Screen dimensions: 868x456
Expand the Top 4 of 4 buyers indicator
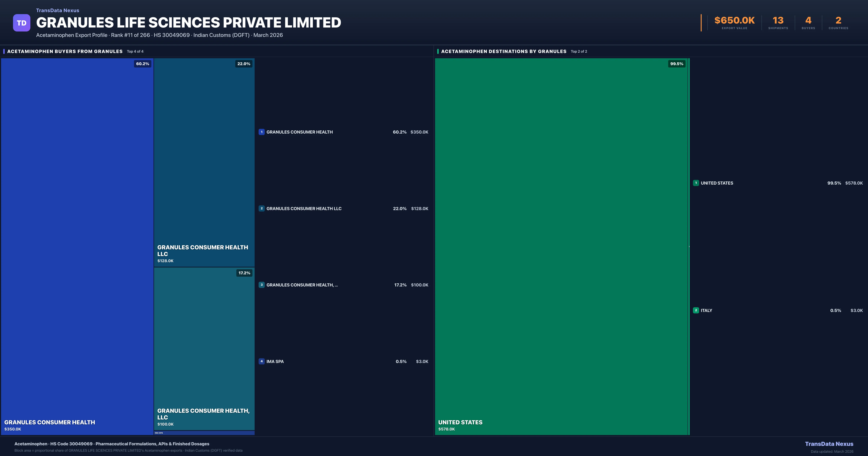coord(135,51)
